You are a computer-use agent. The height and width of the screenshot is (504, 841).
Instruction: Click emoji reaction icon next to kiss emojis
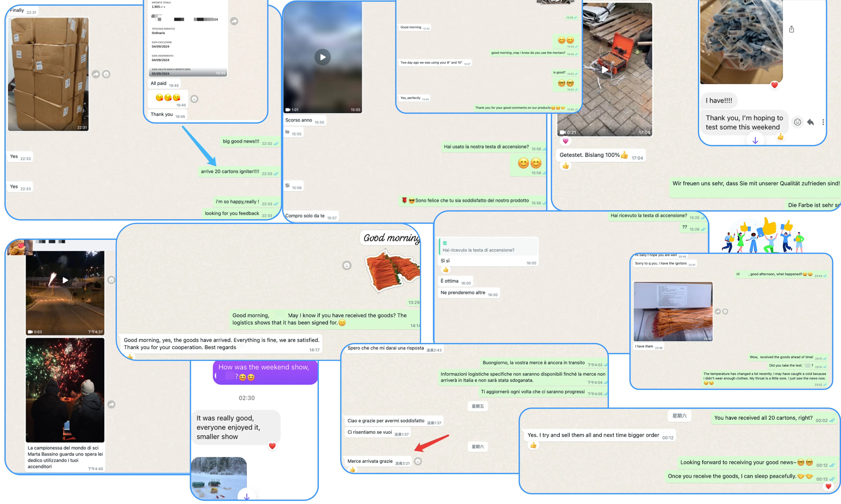pyautogui.click(x=194, y=99)
